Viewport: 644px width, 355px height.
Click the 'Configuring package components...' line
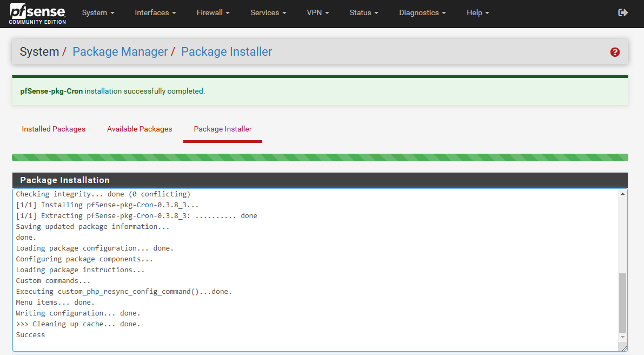(x=84, y=259)
